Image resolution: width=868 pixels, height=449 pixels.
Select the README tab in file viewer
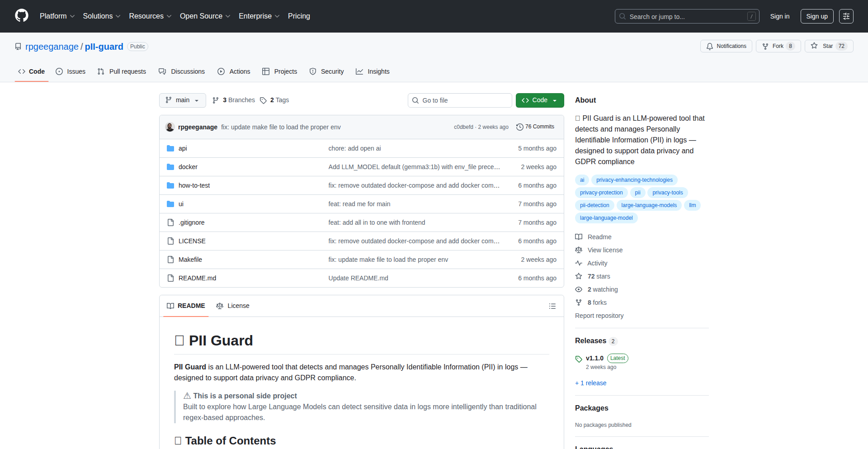point(186,306)
